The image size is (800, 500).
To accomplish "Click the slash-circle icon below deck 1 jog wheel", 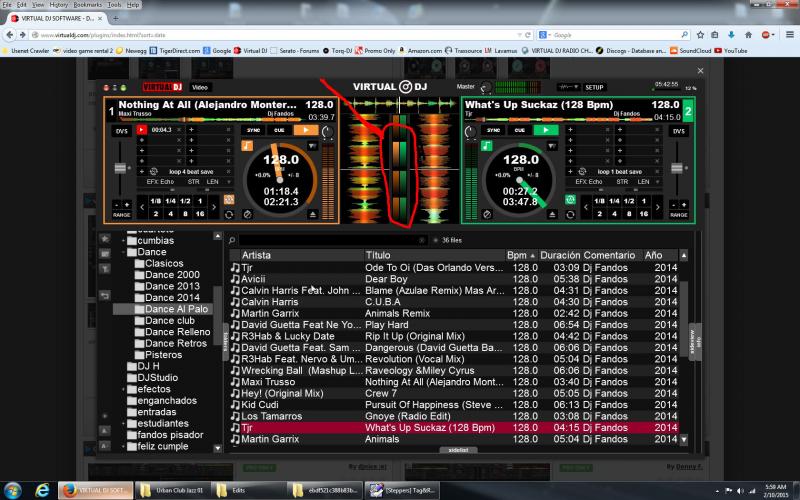I will tap(247, 215).
